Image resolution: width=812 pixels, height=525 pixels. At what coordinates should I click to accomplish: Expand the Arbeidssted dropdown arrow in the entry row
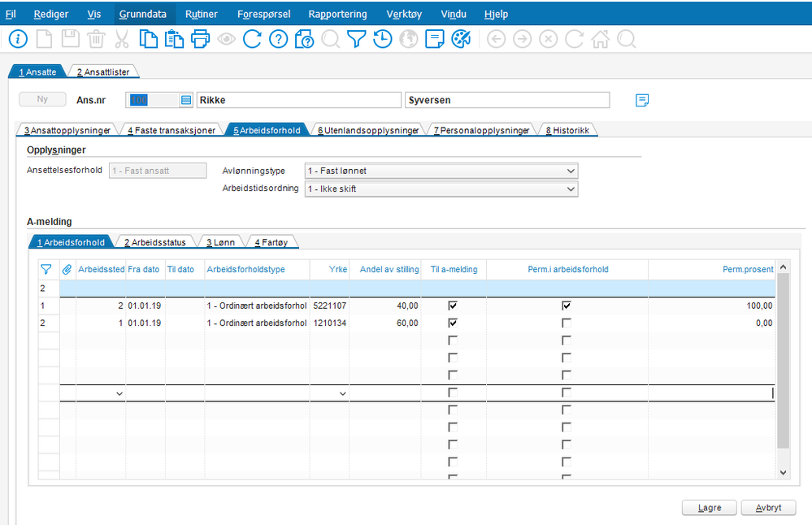click(119, 393)
